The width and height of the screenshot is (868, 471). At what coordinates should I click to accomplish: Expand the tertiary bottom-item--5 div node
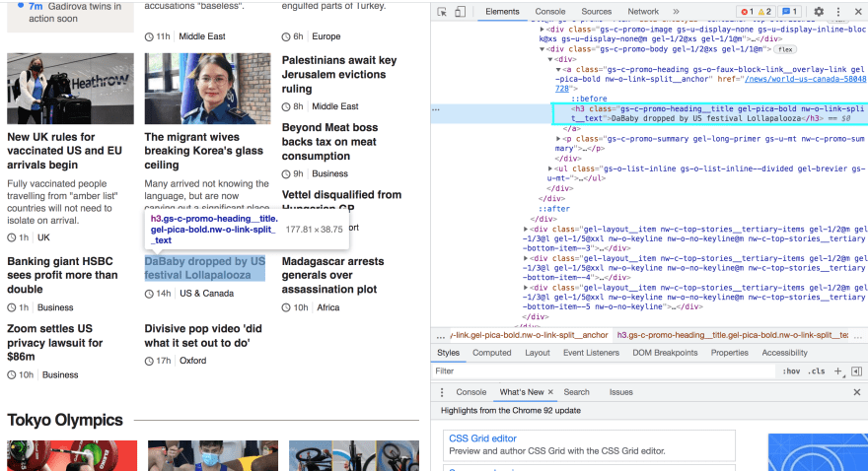pyautogui.click(x=526, y=288)
